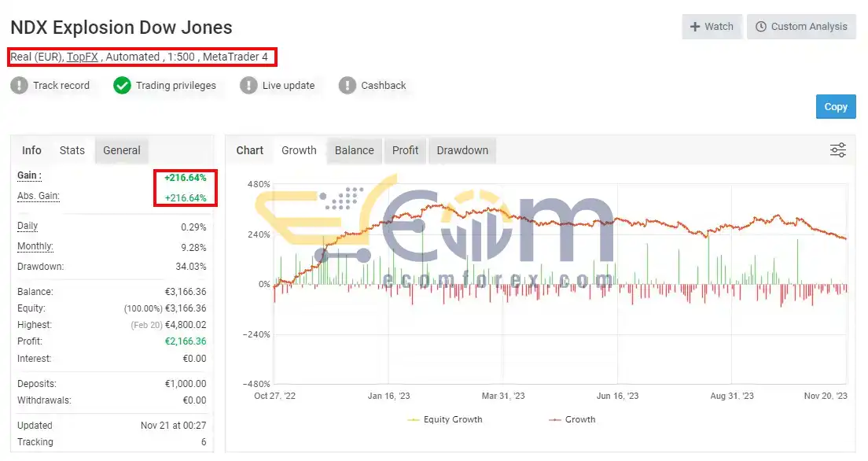Click the Jan 16, '23 axis label
868x461 pixels.
point(388,396)
